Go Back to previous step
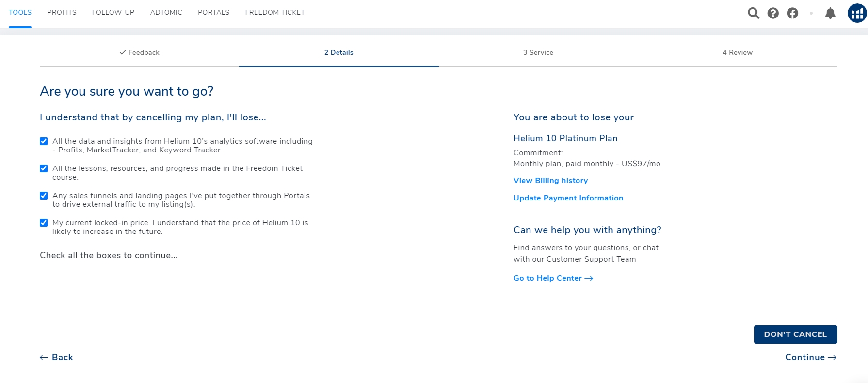Image resolution: width=868 pixels, height=383 pixels. (56, 357)
